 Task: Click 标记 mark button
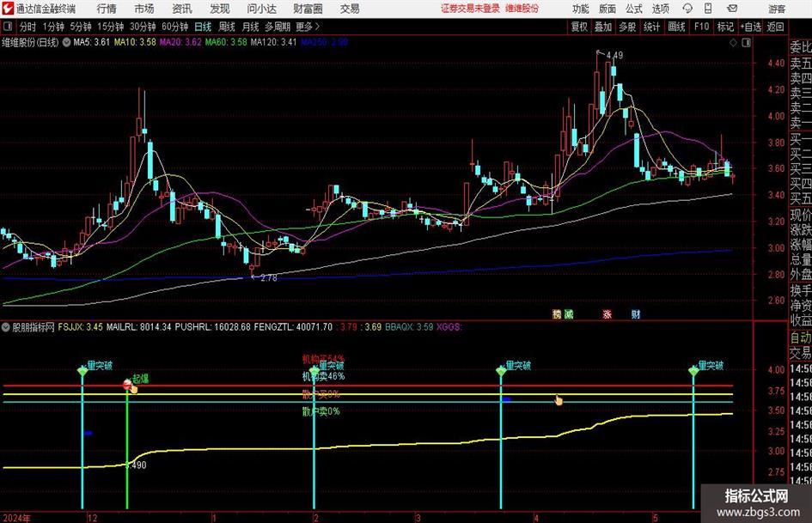[x=725, y=27]
